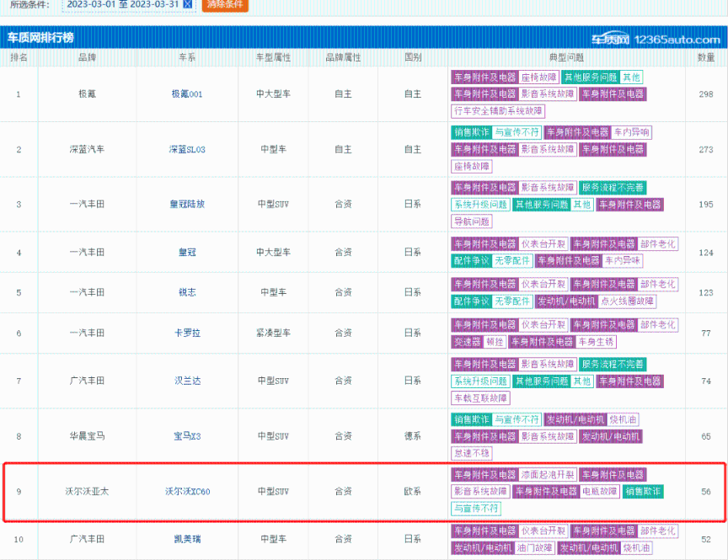728x560 pixels.
Task: Click the 欧系 country cell
Action: pyautogui.click(x=413, y=491)
